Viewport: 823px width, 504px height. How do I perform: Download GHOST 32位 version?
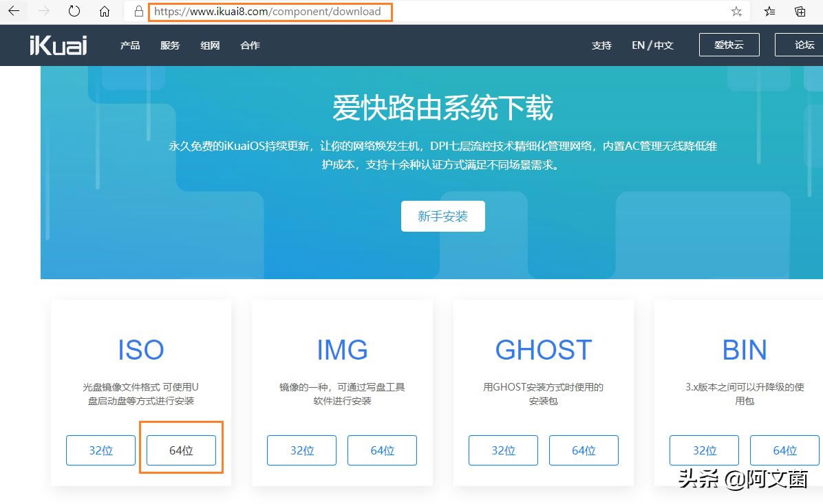point(503,450)
